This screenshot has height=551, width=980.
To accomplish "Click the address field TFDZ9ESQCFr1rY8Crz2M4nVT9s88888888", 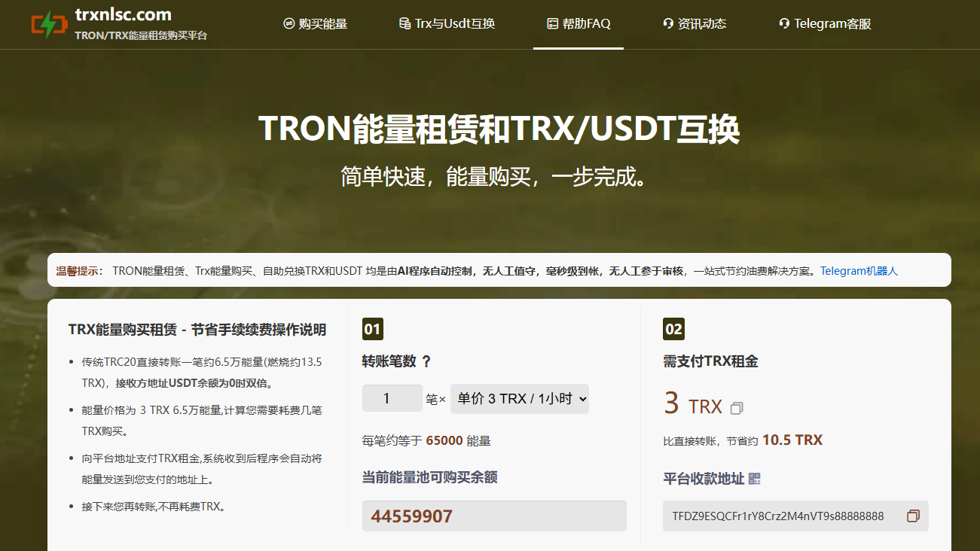I will pos(795,516).
